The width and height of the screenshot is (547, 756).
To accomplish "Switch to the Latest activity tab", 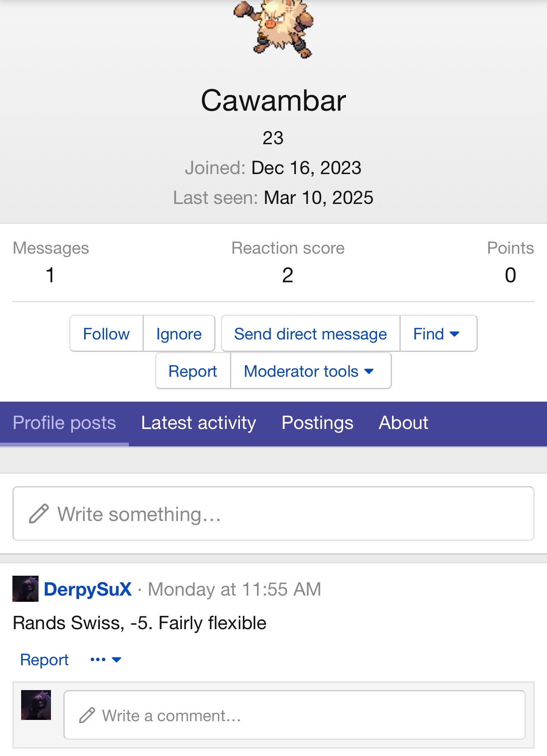I will pos(198,423).
